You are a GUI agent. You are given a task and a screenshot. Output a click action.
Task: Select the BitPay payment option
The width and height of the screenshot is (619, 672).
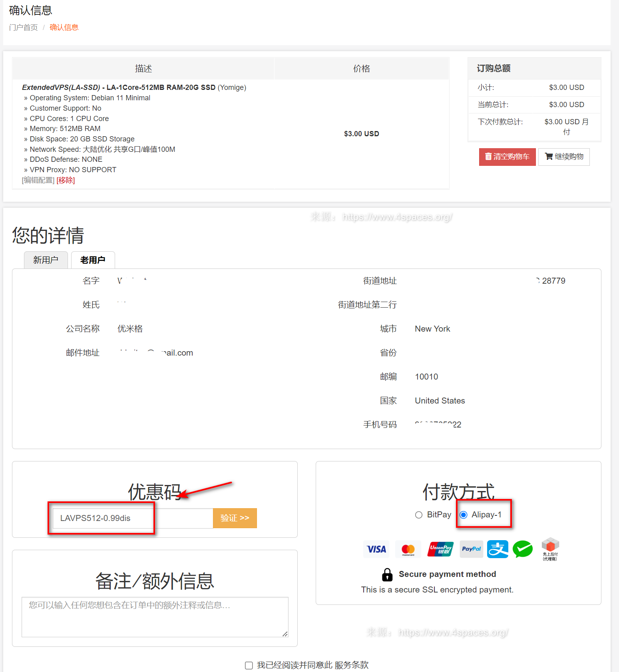[419, 515]
